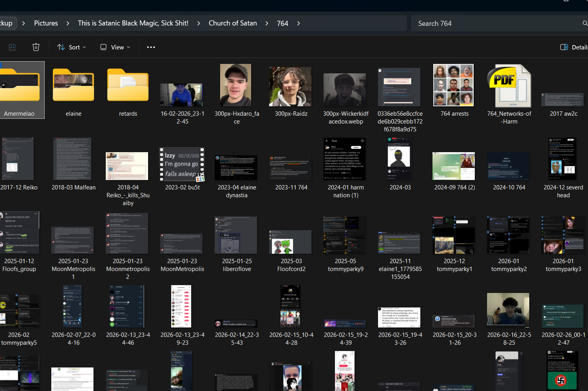Screen dimensions: 588x391
Task: Expand the chevron after Church of Satan
Action: [x=267, y=24]
